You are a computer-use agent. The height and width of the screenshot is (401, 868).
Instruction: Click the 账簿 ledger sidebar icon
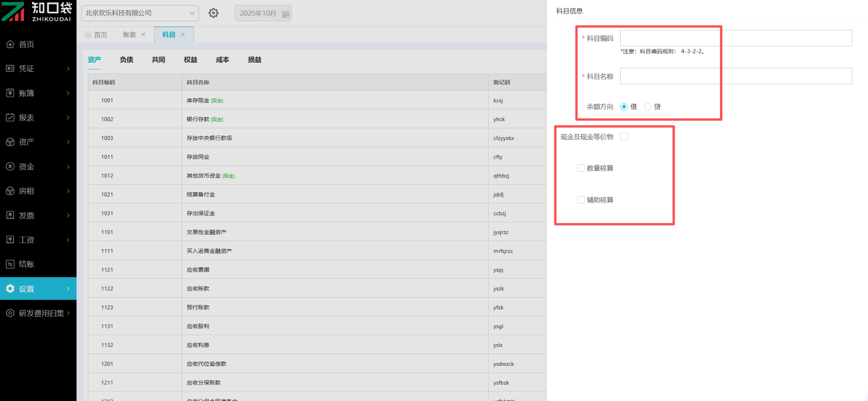click(x=10, y=93)
